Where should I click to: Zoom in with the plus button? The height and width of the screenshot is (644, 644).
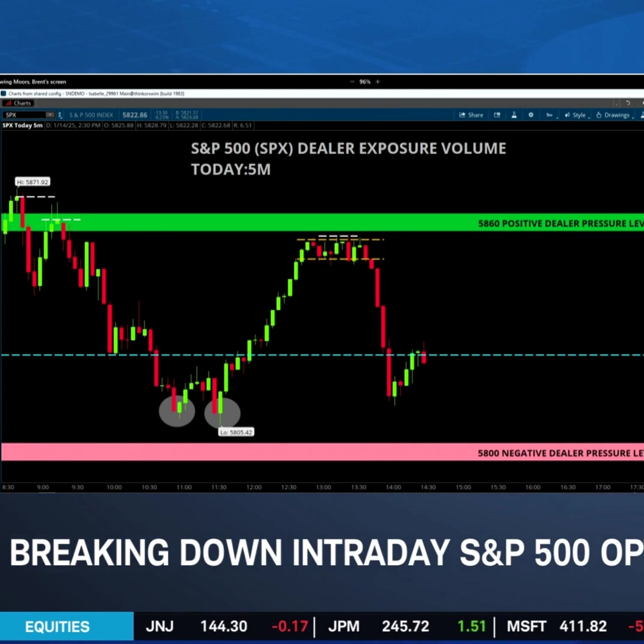click(378, 82)
